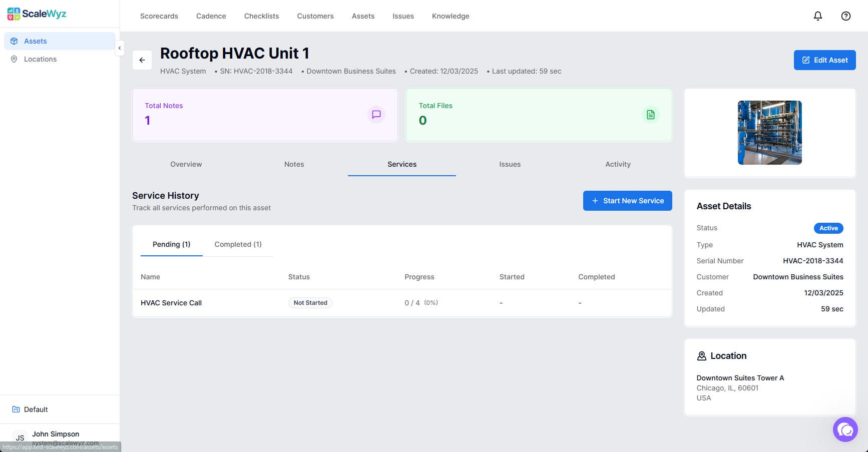Click the notifications bell icon
Viewport: 868px width, 452px height.
(x=817, y=16)
